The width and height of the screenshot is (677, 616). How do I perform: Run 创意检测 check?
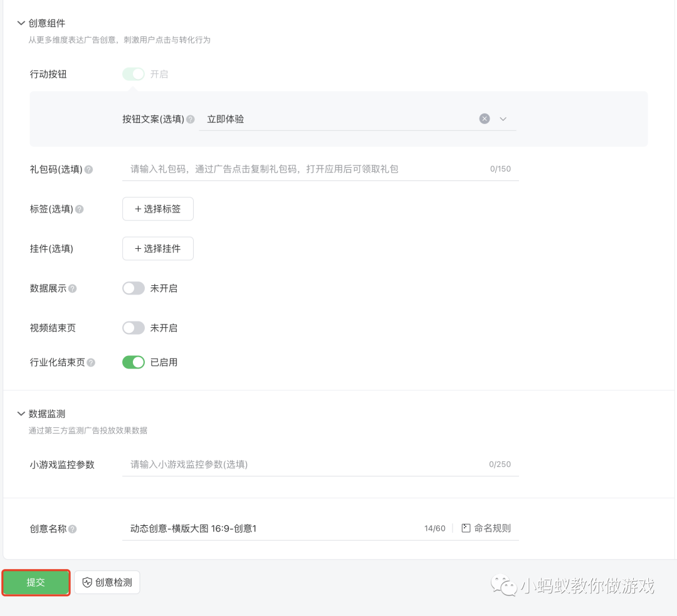point(107,582)
